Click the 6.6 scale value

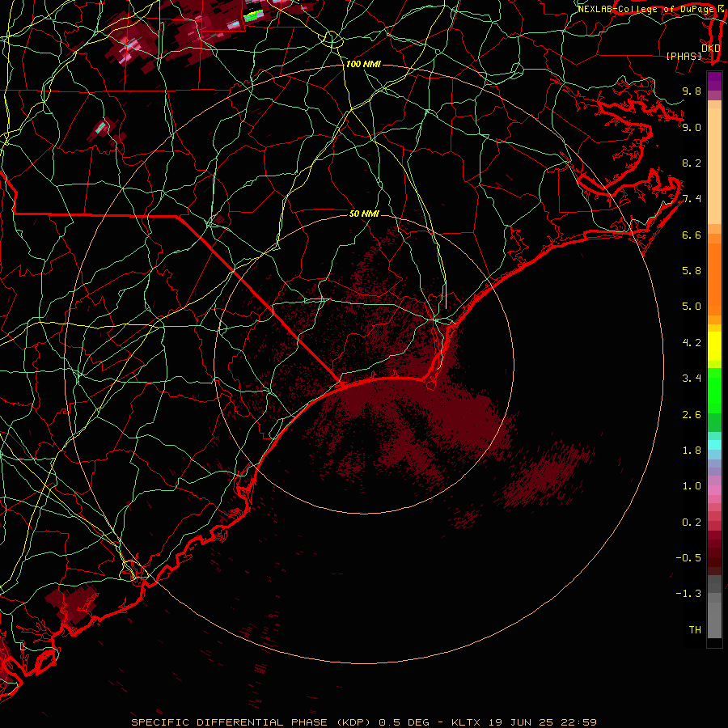pyautogui.click(x=692, y=235)
